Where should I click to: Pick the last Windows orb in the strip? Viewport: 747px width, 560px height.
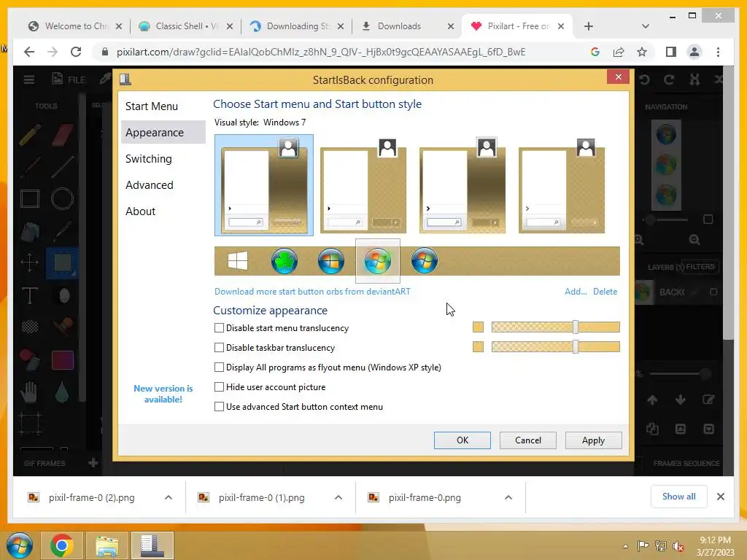(x=425, y=261)
